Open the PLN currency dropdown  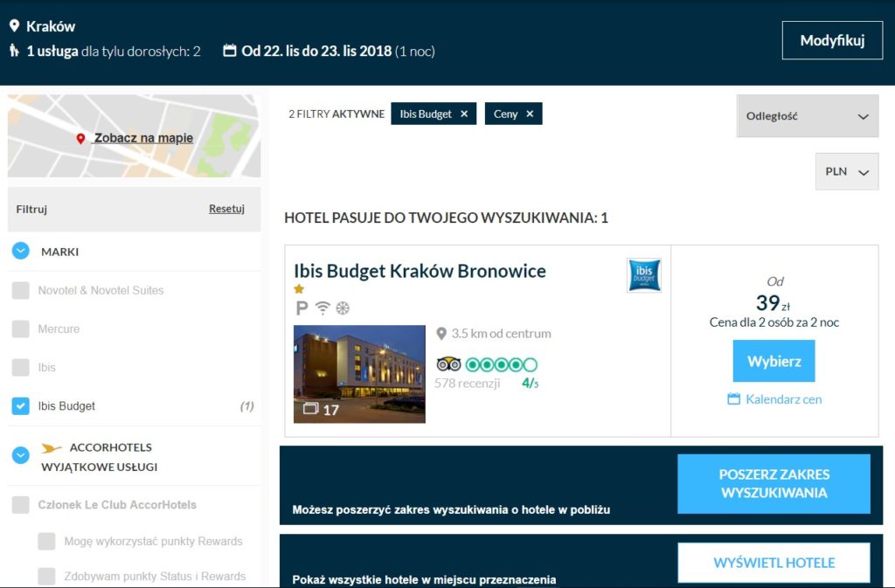(x=847, y=171)
